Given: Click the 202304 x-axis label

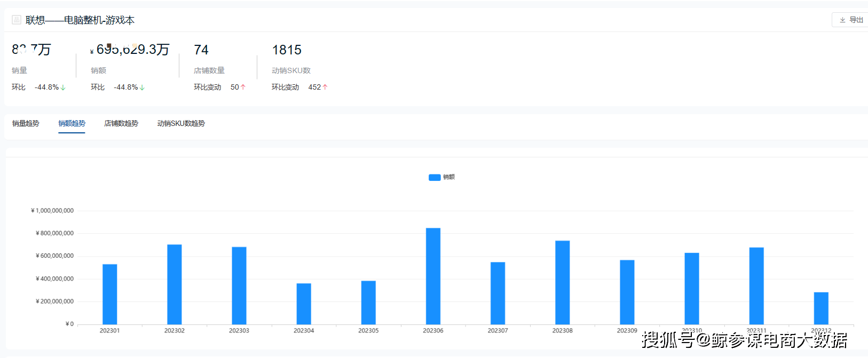Looking at the screenshot, I should point(304,331).
